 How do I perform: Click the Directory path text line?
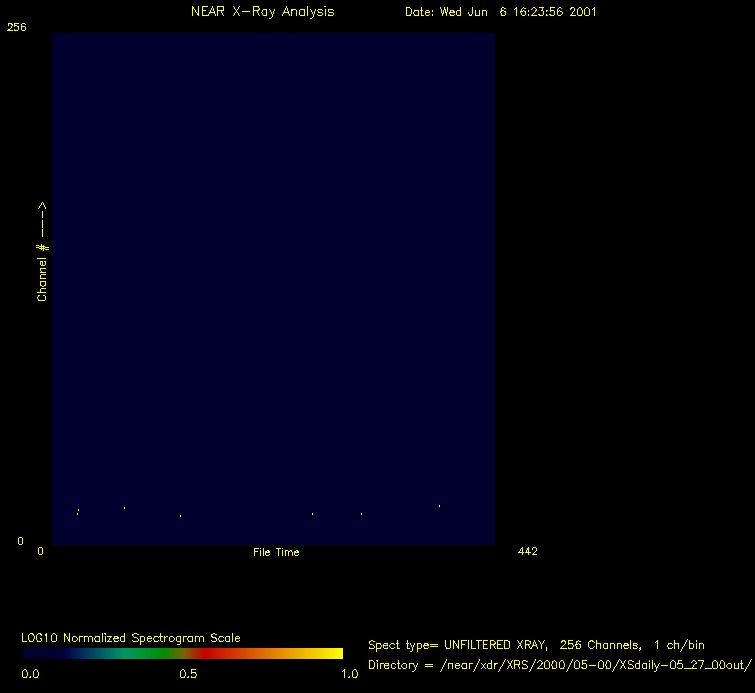(559, 665)
